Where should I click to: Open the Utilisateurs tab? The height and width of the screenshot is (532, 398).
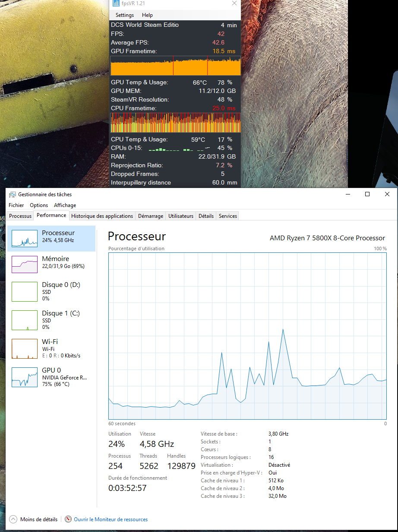[x=181, y=216]
